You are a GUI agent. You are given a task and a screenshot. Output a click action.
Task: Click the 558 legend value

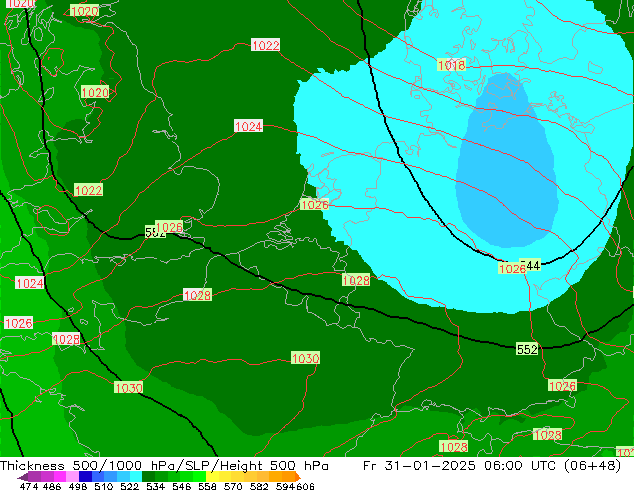click(207, 486)
